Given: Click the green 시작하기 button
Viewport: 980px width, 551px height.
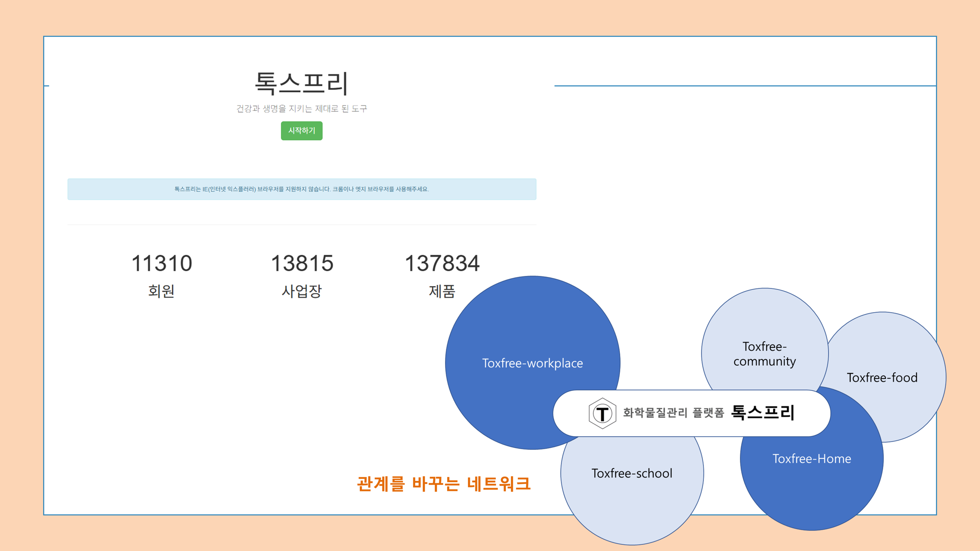Looking at the screenshot, I should (x=301, y=131).
